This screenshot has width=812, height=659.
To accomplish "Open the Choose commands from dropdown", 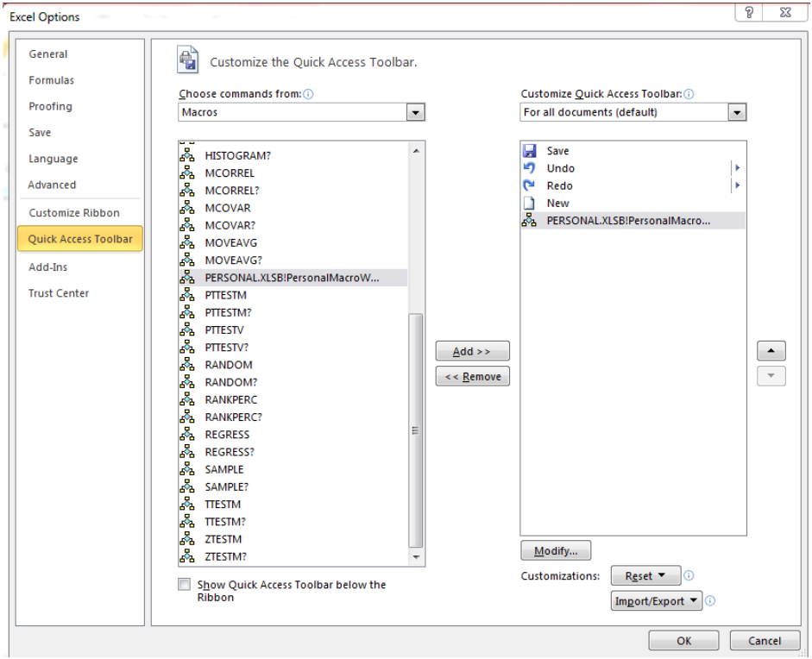I will (x=301, y=112).
